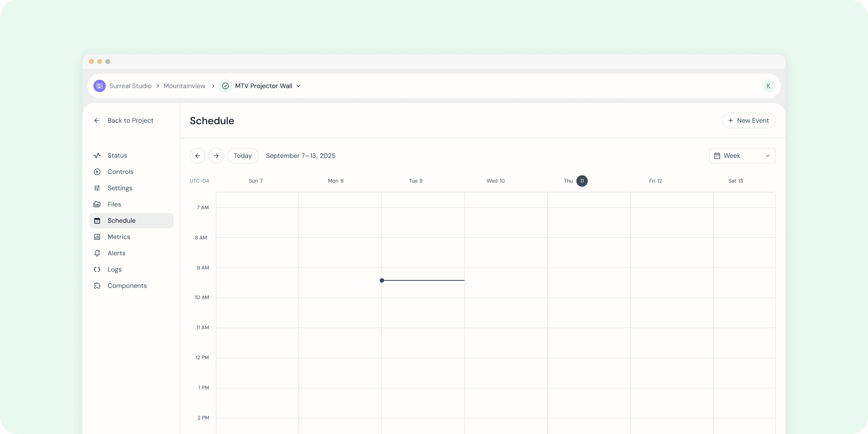
Task: Jump to Today in calendar
Action: pos(242,156)
